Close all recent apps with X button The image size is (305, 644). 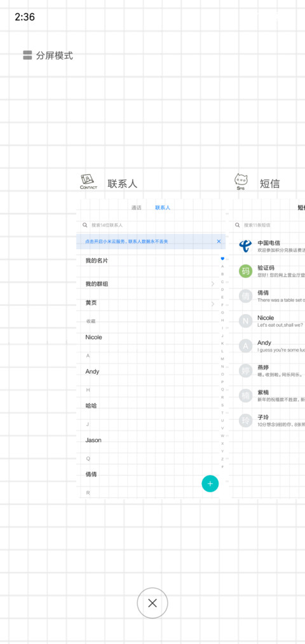[x=152, y=603]
